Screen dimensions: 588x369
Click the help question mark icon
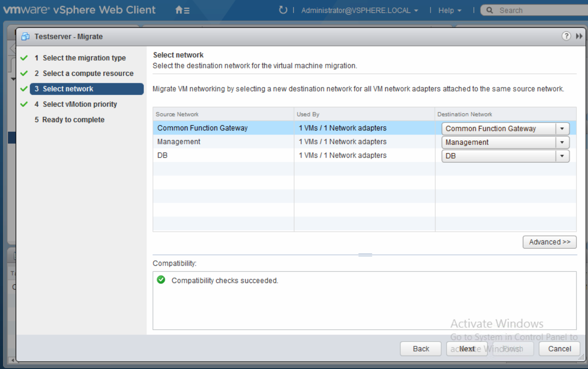(x=566, y=36)
